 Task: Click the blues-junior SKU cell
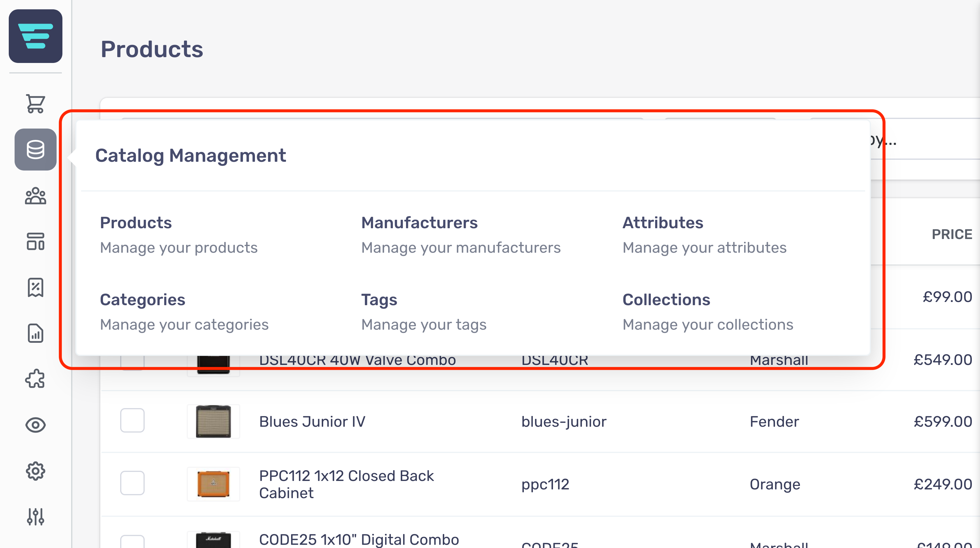[x=564, y=421]
